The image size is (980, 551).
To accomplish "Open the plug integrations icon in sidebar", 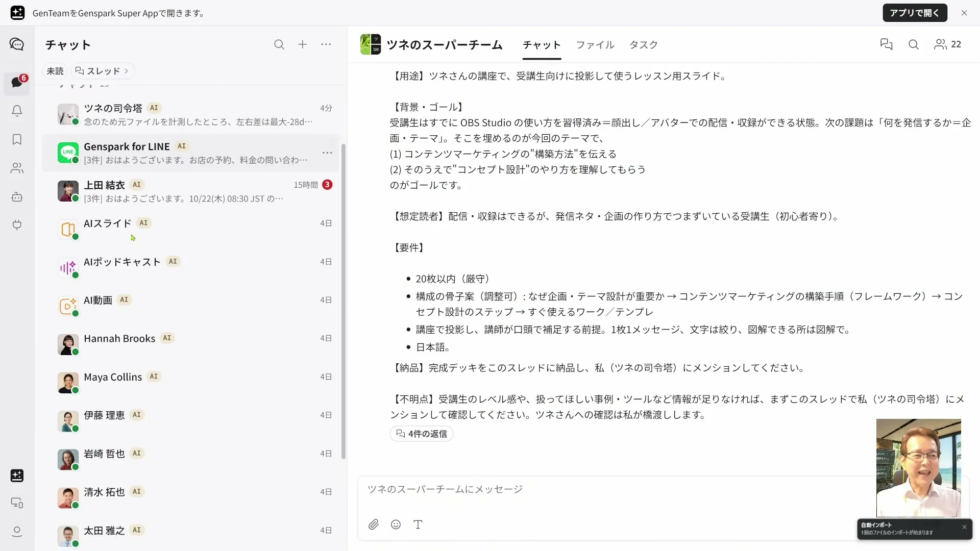I will point(17,225).
